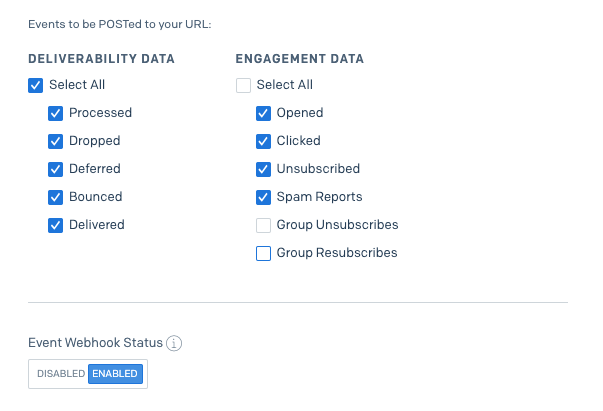The height and width of the screenshot is (411, 603).
Task: Uncheck the Opened event checkbox
Action: (264, 113)
